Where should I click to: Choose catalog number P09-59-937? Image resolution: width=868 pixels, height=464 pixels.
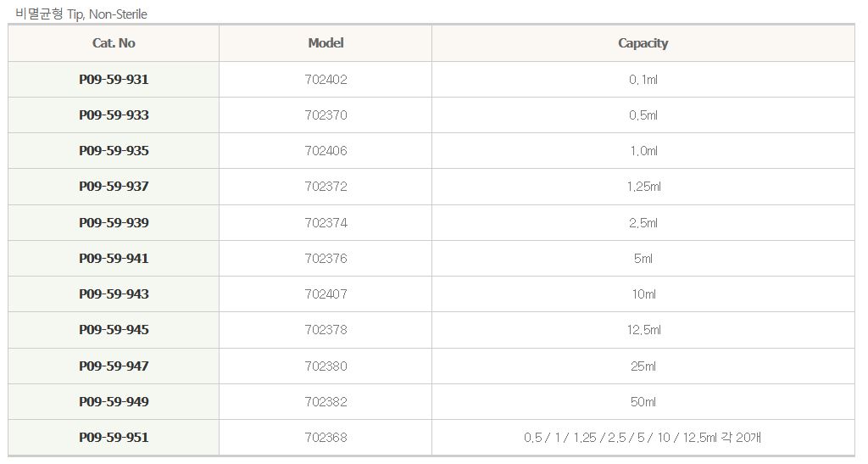(114, 187)
